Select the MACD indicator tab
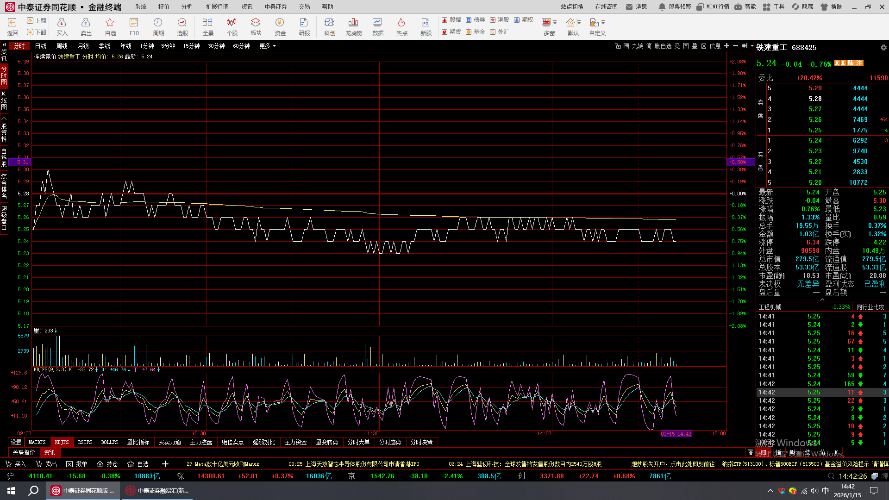The width and height of the screenshot is (889, 500). pos(37,441)
